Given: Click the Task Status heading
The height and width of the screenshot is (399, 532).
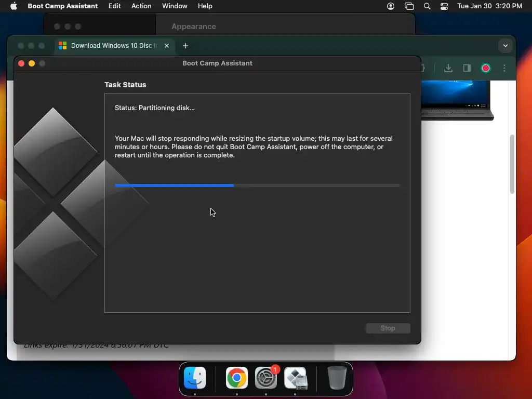Looking at the screenshot, I should 125,85.
